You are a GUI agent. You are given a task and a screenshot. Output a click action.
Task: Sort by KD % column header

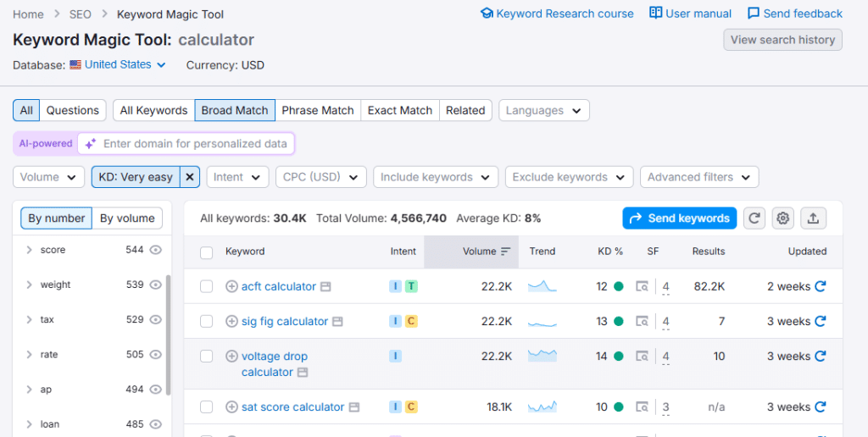tap(610, 252)
